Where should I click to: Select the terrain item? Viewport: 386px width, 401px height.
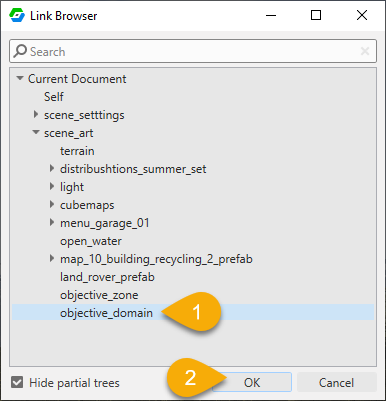pyautogui.click(x=77, y=151)
